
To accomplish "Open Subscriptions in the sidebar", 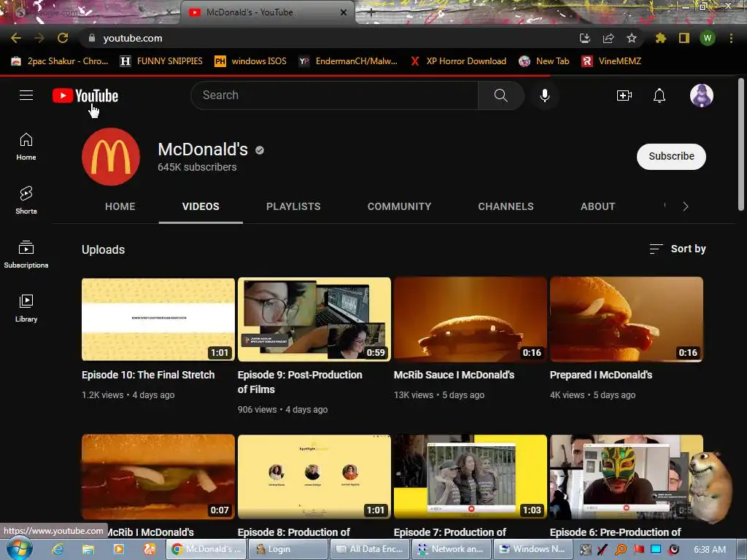I will (x=26, y=254).
